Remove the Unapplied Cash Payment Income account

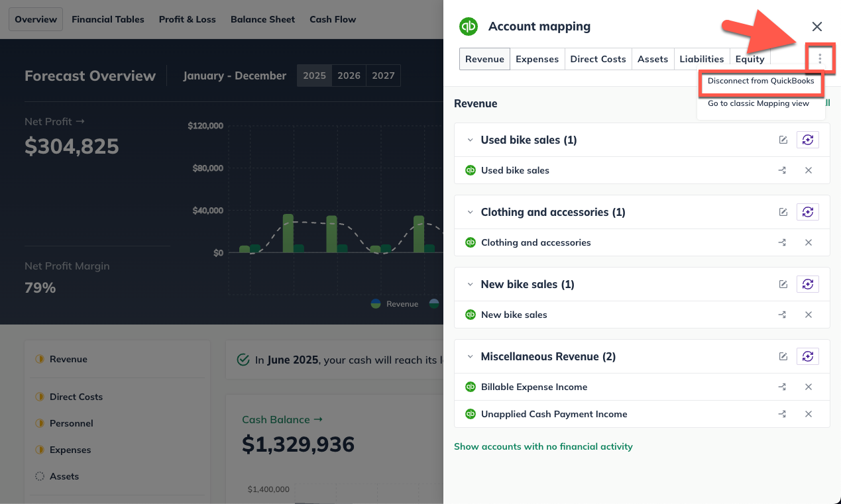[808, 414]
